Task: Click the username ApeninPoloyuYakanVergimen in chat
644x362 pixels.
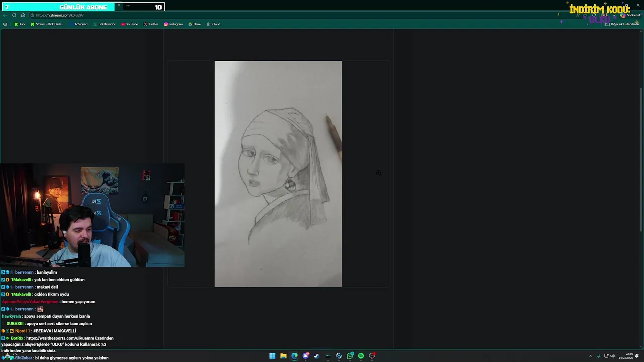Action: [x=30, y=302]
